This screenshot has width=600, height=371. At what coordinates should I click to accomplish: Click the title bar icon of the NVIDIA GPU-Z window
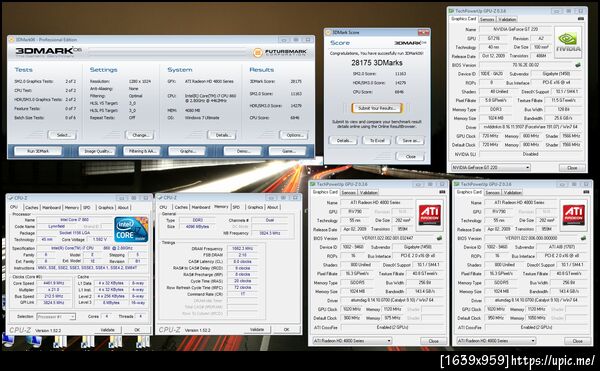452,11
